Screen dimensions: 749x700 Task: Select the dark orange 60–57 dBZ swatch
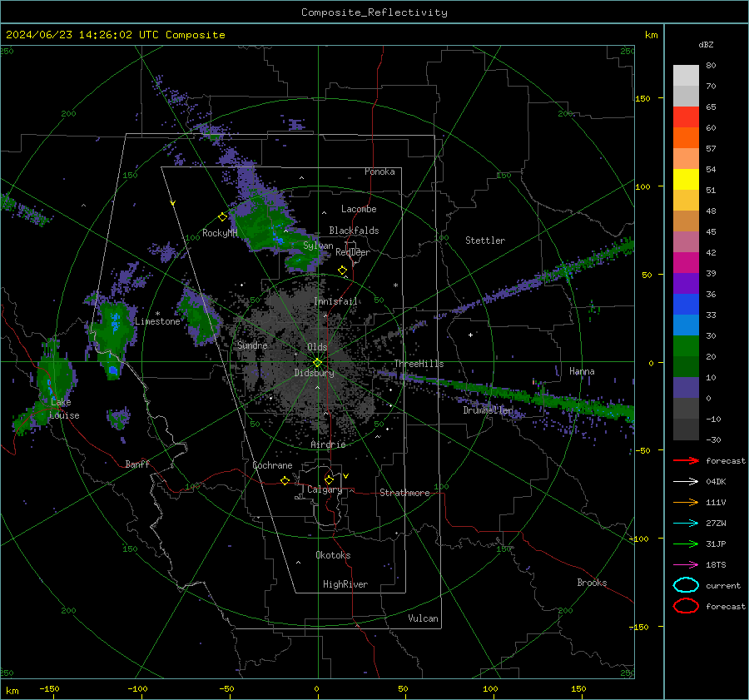coord(686,138)
